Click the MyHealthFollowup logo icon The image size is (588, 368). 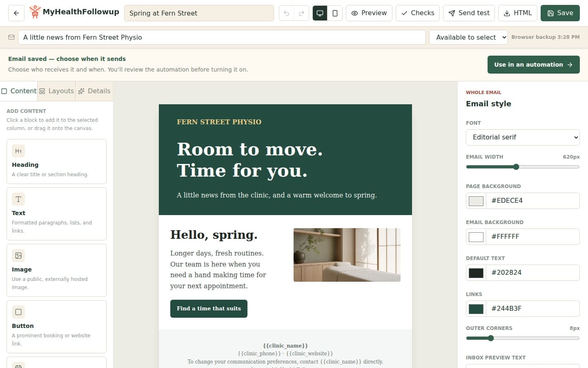tap(35, 12)
